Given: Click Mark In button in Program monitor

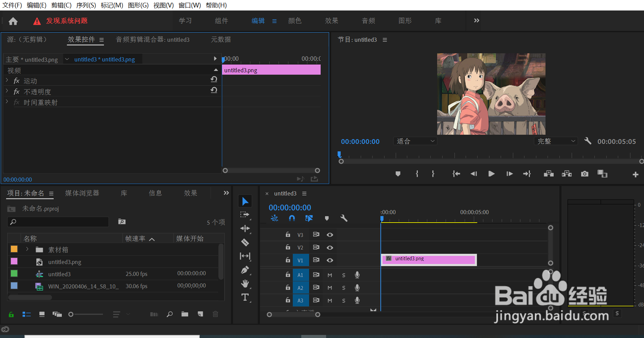Looking at the screenshot, I should point(417,174).
